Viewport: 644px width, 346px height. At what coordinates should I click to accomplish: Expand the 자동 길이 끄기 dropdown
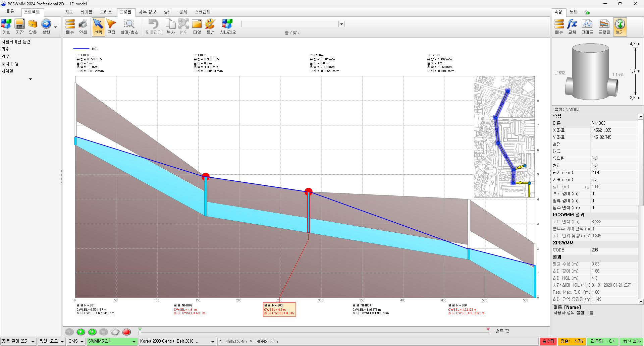[x=33, y=342]
